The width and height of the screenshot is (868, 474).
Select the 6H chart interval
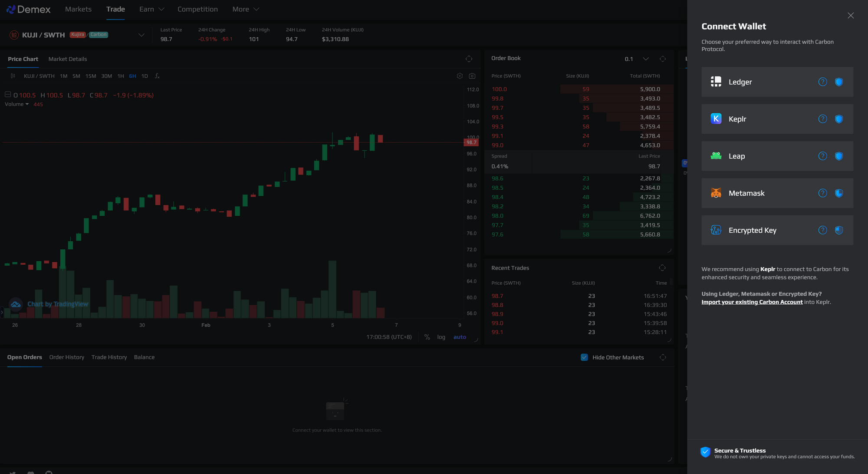[133, 76]
